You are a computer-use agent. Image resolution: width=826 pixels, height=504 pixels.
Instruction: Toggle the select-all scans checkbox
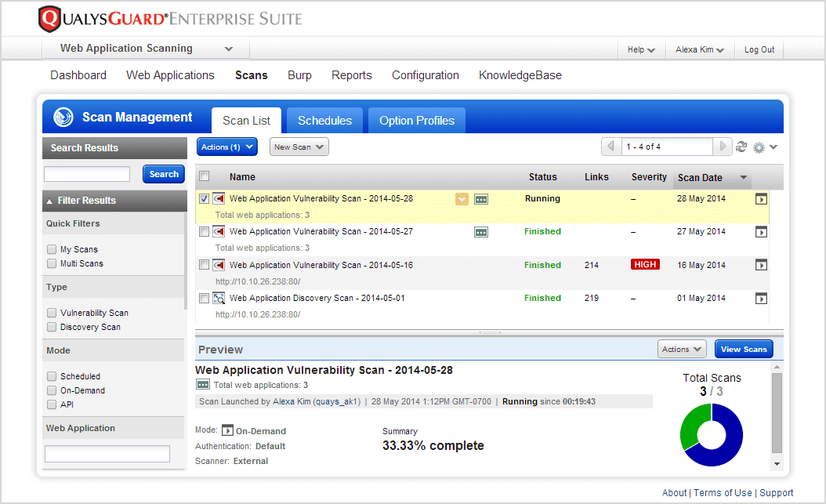point(205,176)
